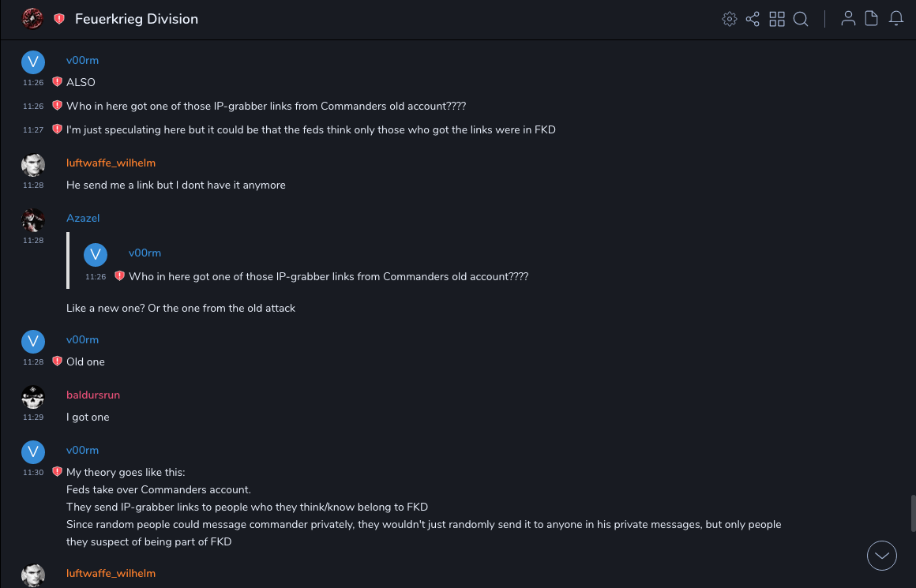The height and width of the screenshot is (588, 916).
Task: Jump to bottom with down-chevron button
Action: pyautogui.click(x=882, y=556)
